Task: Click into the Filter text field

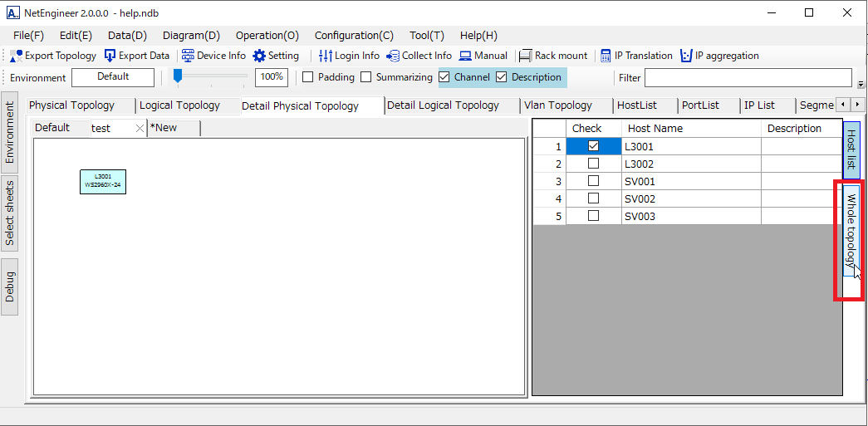Action: pos(748,77)
